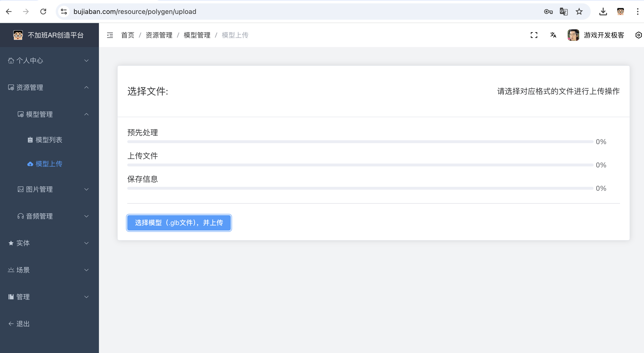Select the 模型上传 menu item

pos(49,164)
